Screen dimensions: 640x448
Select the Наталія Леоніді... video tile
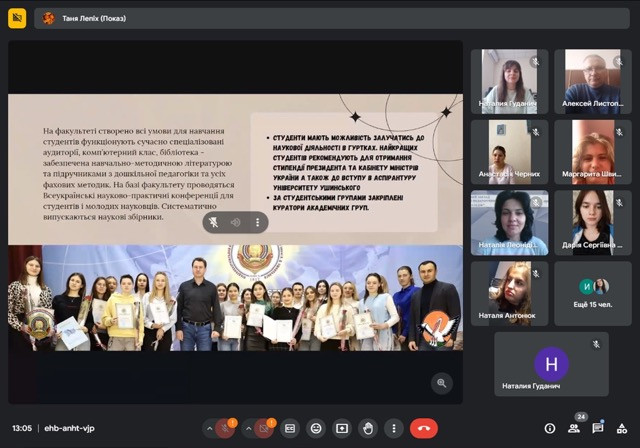pyautogui.click(x=509, y=223)
